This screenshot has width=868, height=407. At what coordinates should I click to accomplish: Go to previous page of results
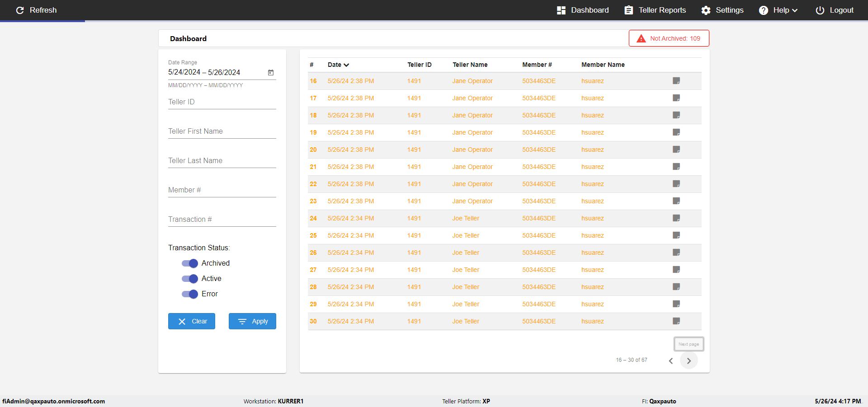click(671, 360)
